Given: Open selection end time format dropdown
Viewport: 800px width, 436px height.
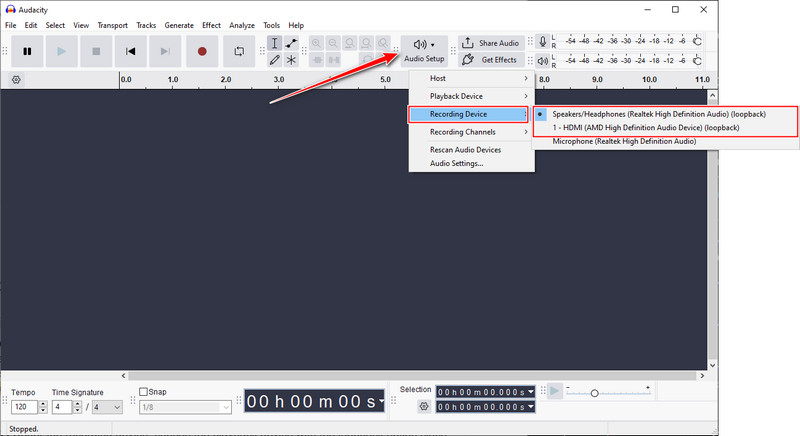Looking at the screenshot, I should click(531, 406).
